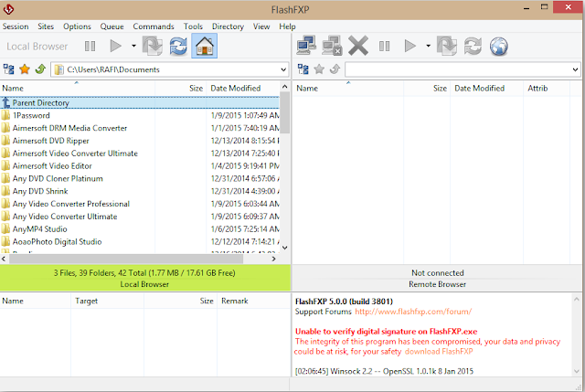Viewport: 585px width, 392px height.
Task: Select the Aimersoft Video Converter Ultimate folder
Action: (x=140, y=154)
